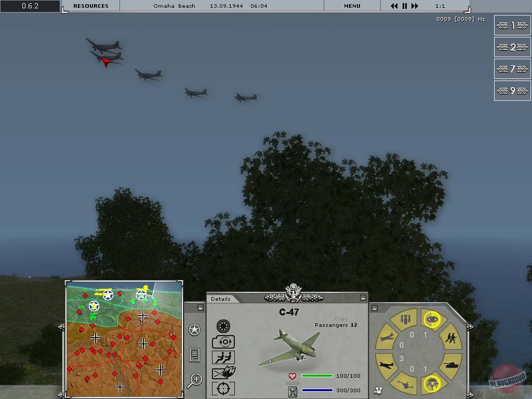The height and width of the screenshot is (399, 532).
Task: Toggle the reconnaissance eye icon
Action: pos(431,319)
